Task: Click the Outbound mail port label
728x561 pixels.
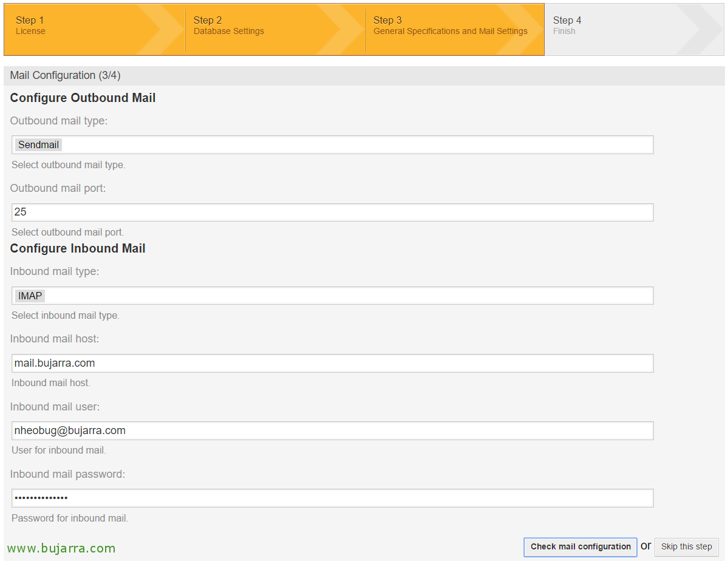Action: click(58, 188)
